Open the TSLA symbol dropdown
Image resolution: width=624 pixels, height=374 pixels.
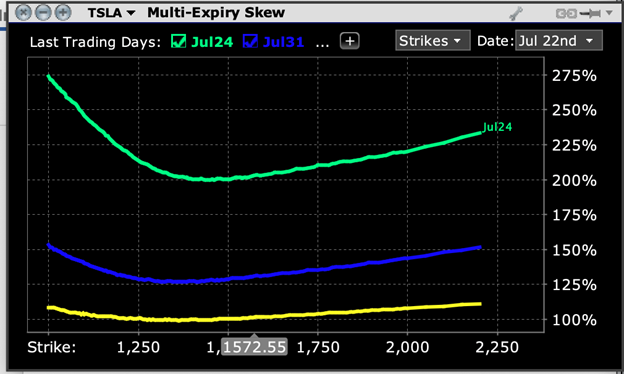tap(111, 13)
